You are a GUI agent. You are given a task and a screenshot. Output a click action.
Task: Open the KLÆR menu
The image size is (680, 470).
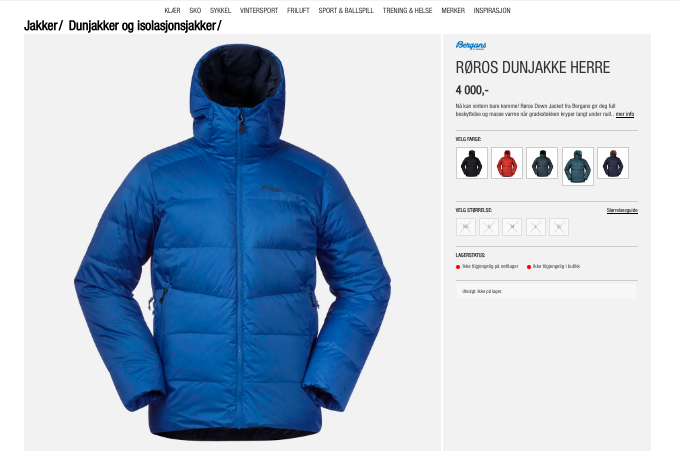(172, 10)
